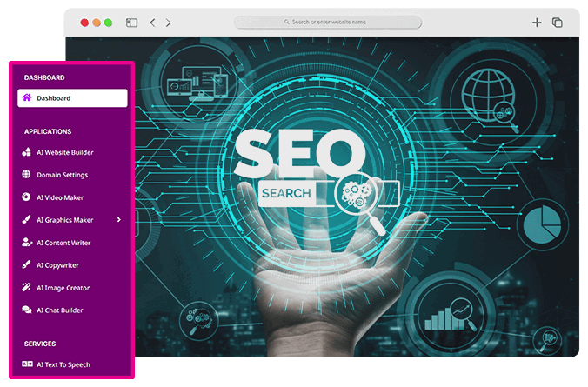Toggle the browser sidebar panel icon

[131, 23]
